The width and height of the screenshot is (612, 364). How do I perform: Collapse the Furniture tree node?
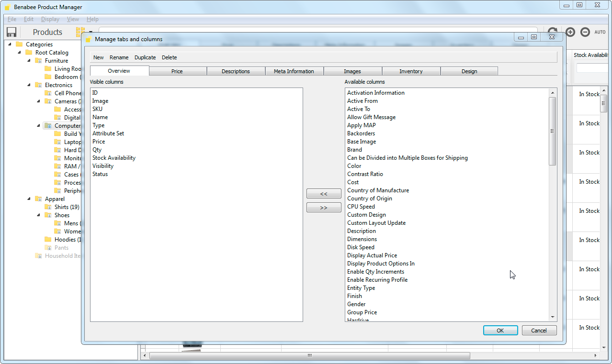[29, 61]
